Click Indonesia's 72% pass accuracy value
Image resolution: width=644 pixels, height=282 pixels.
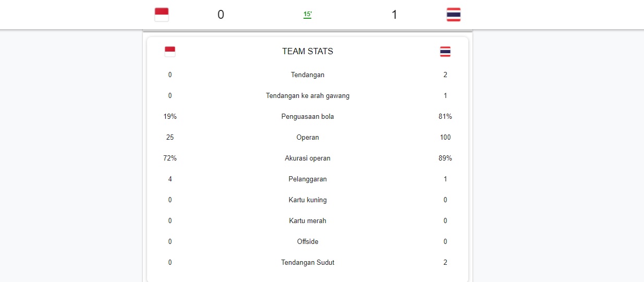[x=170, y=158]
